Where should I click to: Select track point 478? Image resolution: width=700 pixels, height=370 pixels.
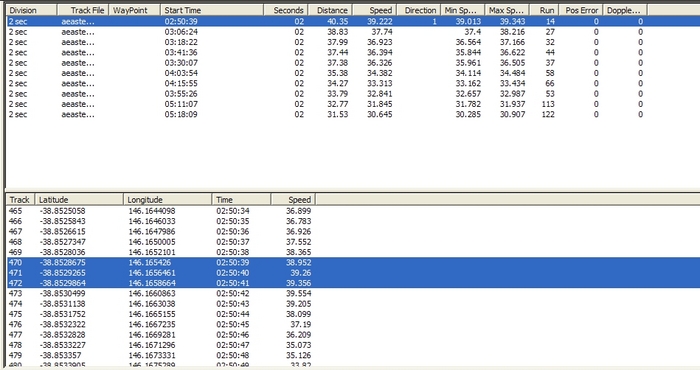tap(353, 345)
